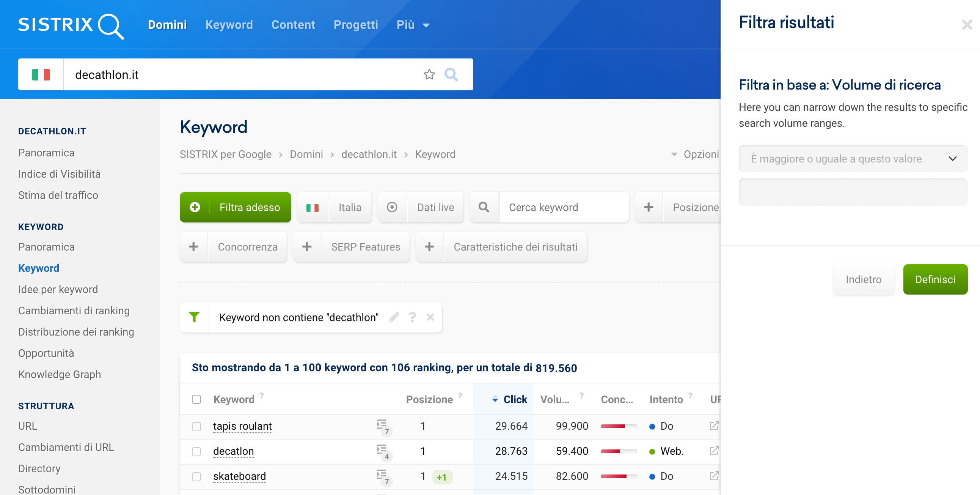Image resolution: width=980 pixels, height=495 pixels.
Task: Click plus next to Caratteristiche dei risultati
Action: tap(430, 247)
